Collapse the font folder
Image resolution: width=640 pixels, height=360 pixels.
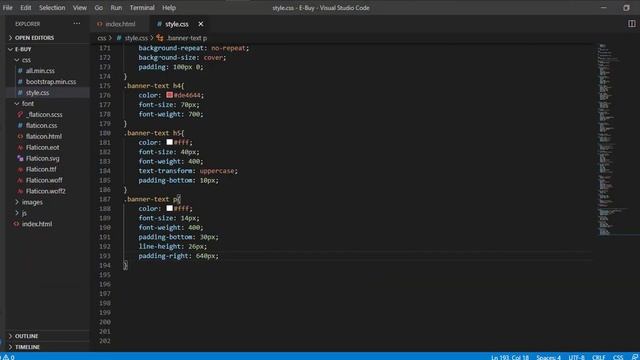pyautogui.click(x=47, y=104)
